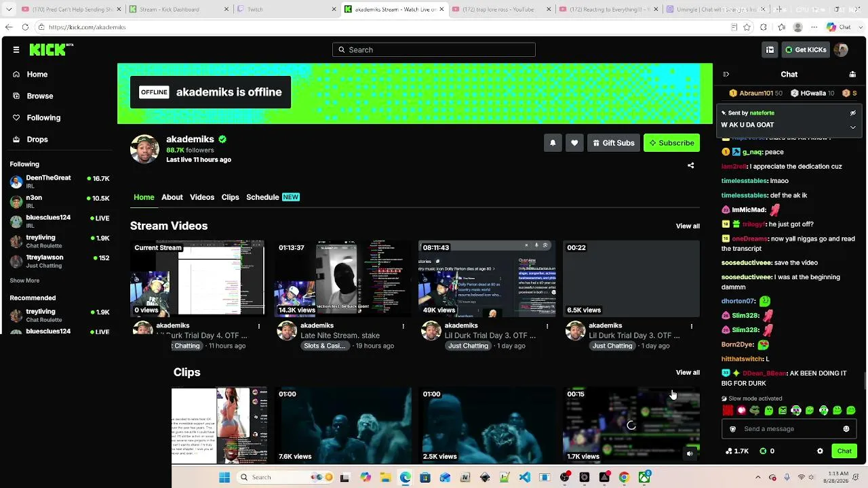
Task: Open Xbox app from taskbar
Action: (644, 478)
